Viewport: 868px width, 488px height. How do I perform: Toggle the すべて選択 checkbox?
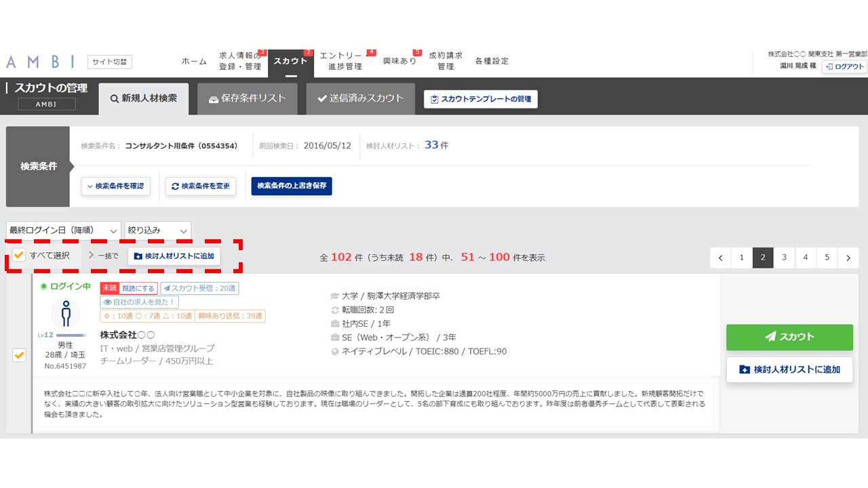pos(19,256)
